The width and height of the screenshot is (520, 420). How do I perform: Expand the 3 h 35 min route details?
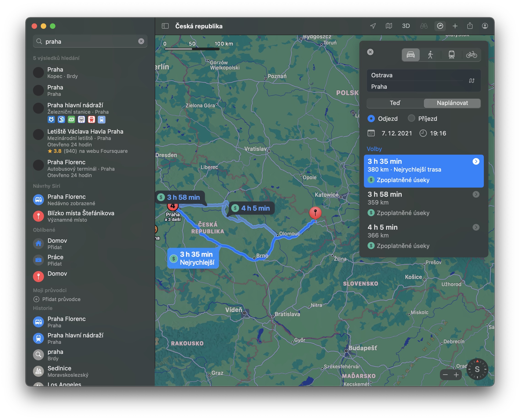[x=476, y=161]
